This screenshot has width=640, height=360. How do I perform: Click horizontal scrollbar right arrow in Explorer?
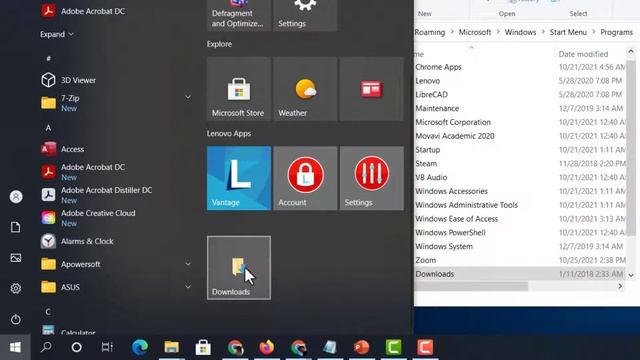pos(620,287)
